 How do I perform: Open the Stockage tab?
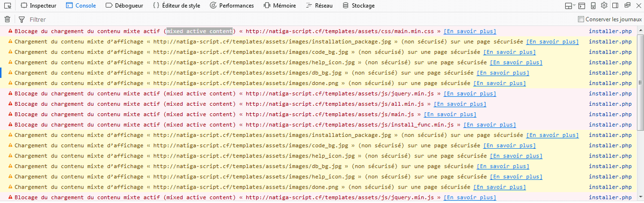pyautogui.click(x=359, y=5)
